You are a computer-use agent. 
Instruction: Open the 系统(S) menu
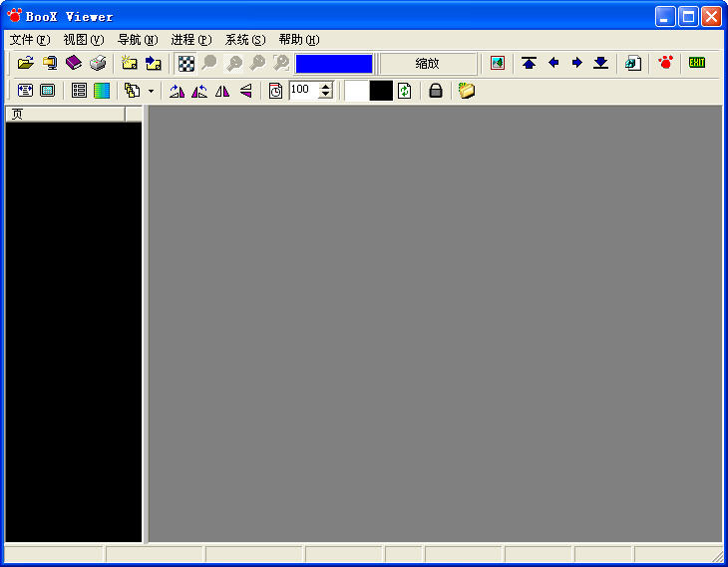pyautogui.click(x=245, y=40)
